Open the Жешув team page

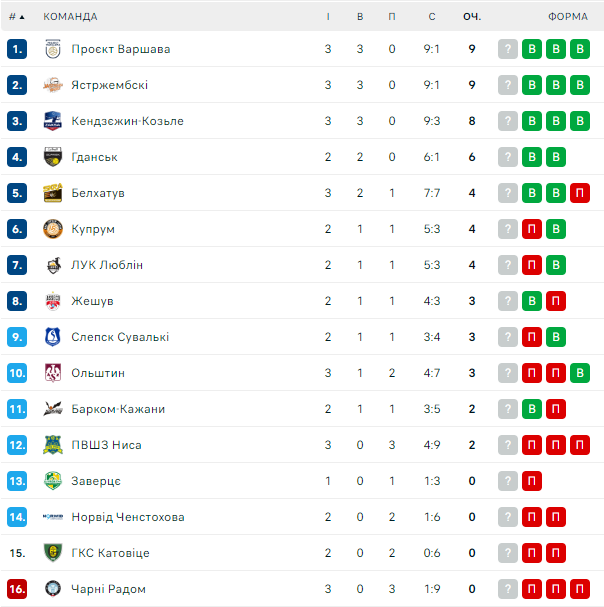pyautogui.click(x=92, y=301)
